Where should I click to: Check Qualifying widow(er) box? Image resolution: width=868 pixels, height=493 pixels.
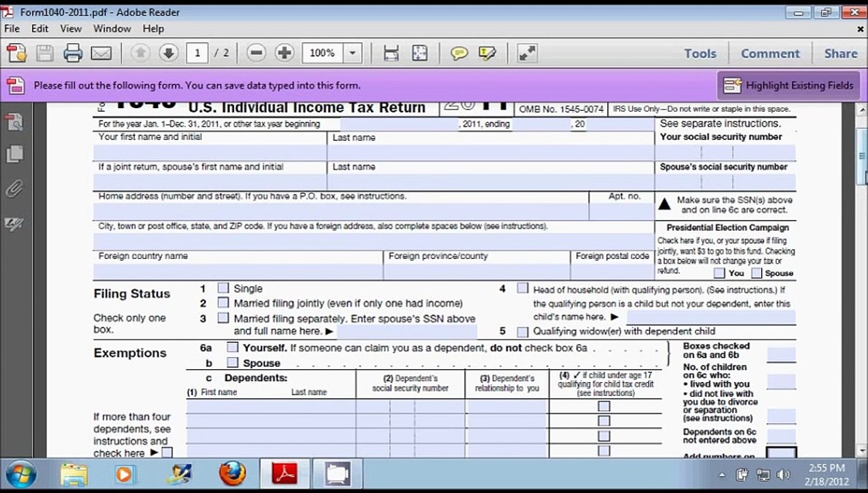(523, 332)
